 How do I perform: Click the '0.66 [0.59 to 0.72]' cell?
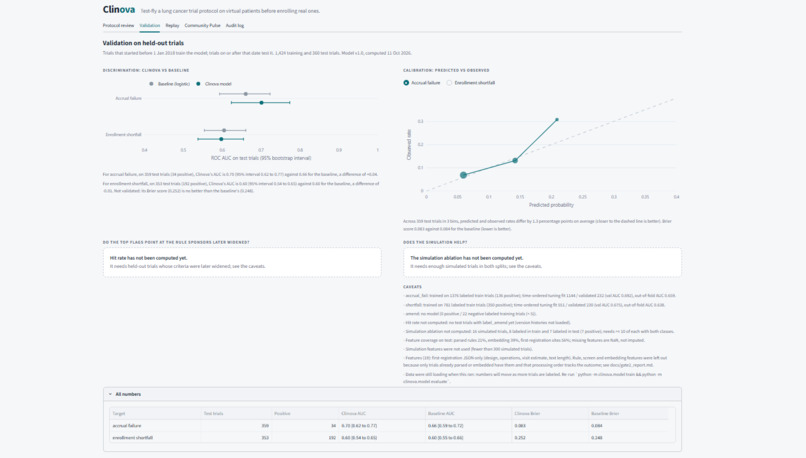coord(446,426)
